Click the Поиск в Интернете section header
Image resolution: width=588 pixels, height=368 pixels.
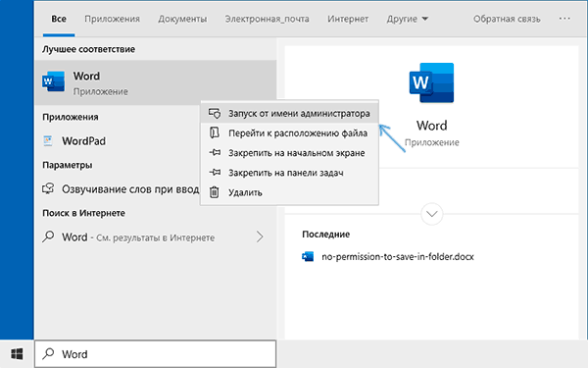[x=83, y=213]
